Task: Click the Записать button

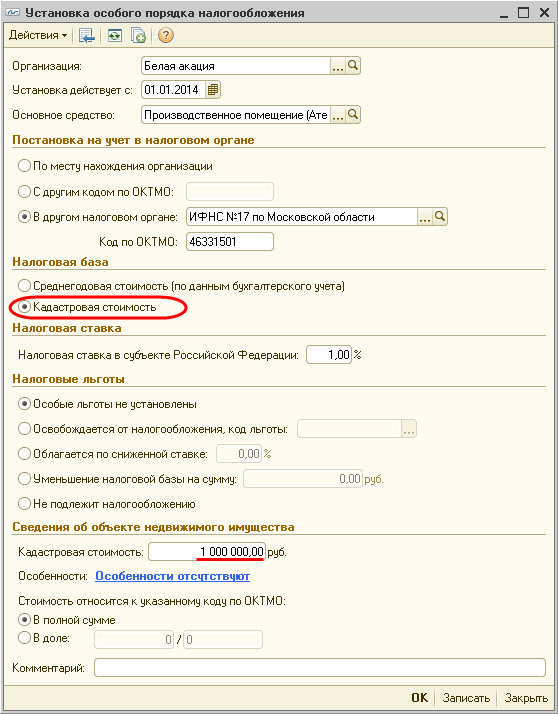Action: (x=466, y=698)
